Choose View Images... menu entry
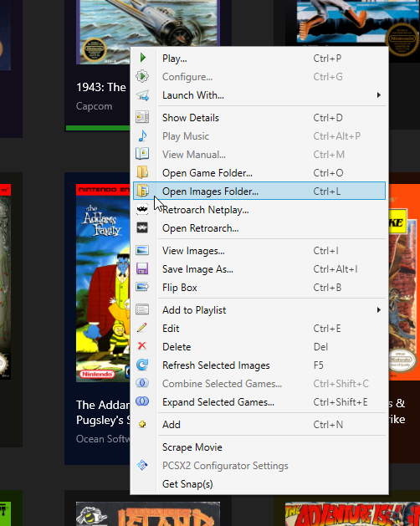420x526 pixels. click(259, 251)
